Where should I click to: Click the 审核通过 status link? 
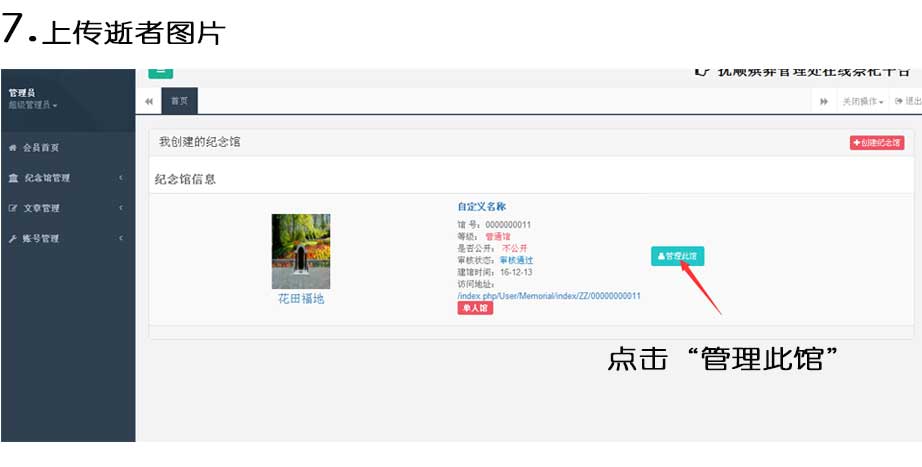coord(516,260)
